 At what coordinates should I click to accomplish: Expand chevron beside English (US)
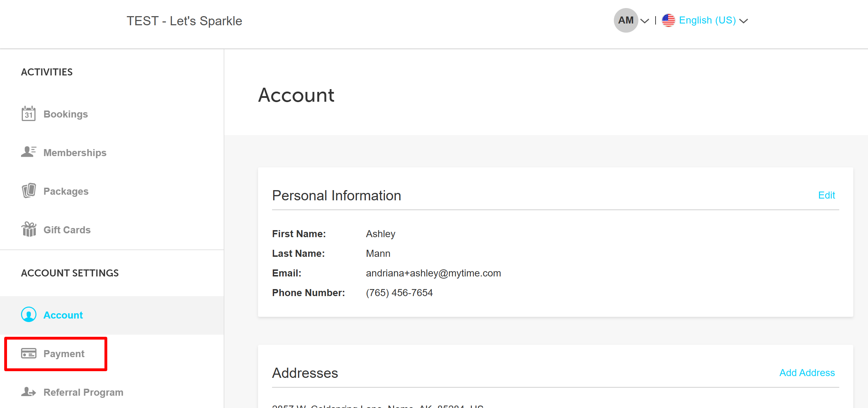744,21
